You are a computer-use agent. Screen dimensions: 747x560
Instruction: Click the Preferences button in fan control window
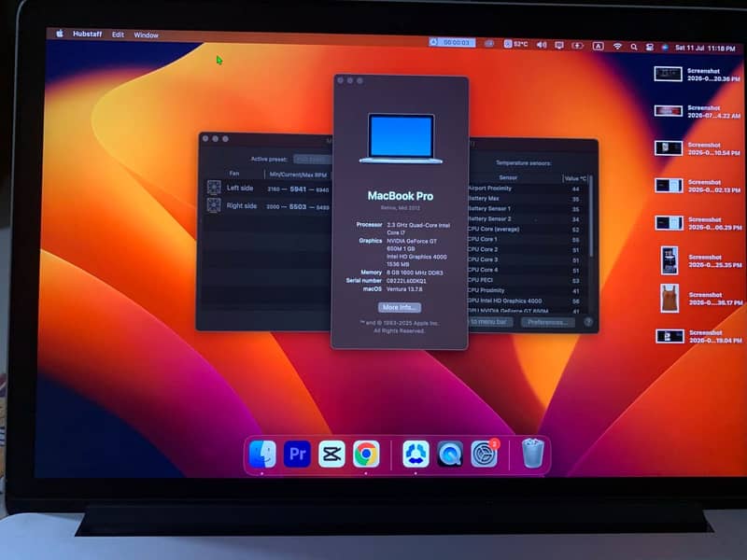click(547, 322)
